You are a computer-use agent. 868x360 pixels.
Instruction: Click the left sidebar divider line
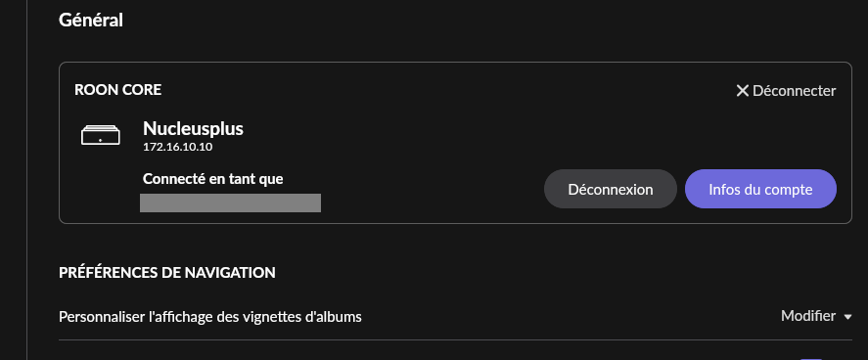[26, 180]
